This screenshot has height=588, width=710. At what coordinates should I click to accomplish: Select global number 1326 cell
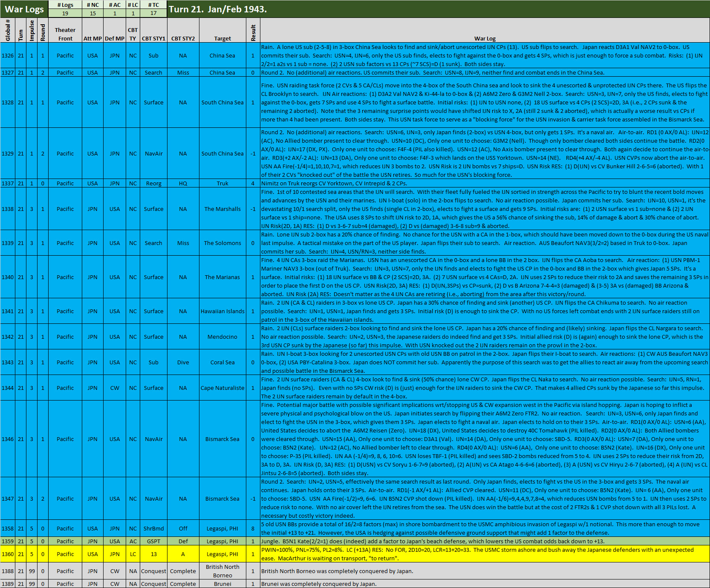point(8,55)
